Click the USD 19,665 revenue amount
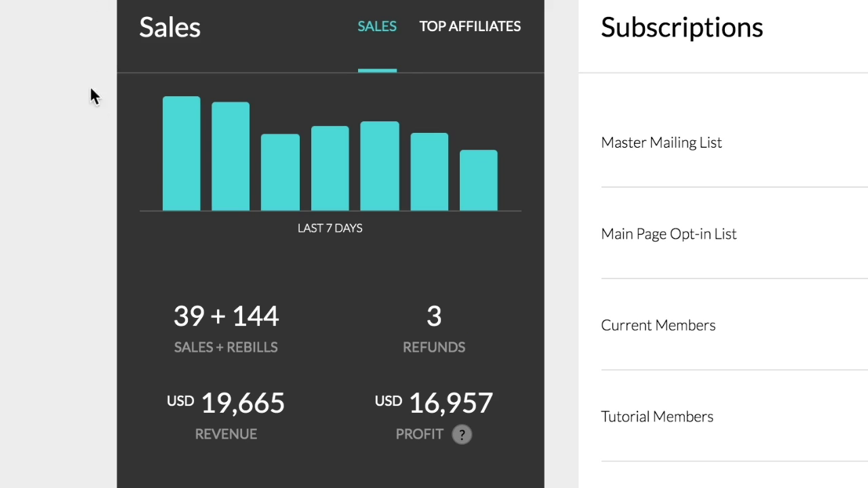 226,403
